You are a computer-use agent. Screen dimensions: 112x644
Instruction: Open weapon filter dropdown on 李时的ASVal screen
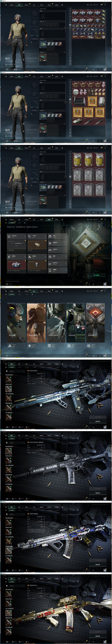(x=17, y=586)
